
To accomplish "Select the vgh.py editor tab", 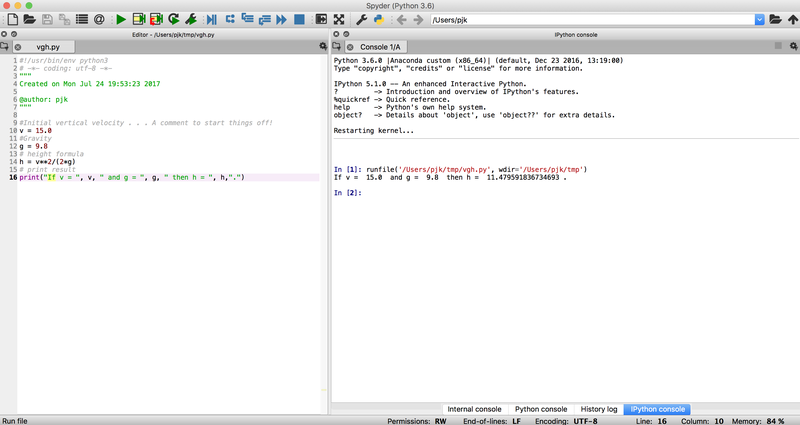I will [x=48, y=46].
